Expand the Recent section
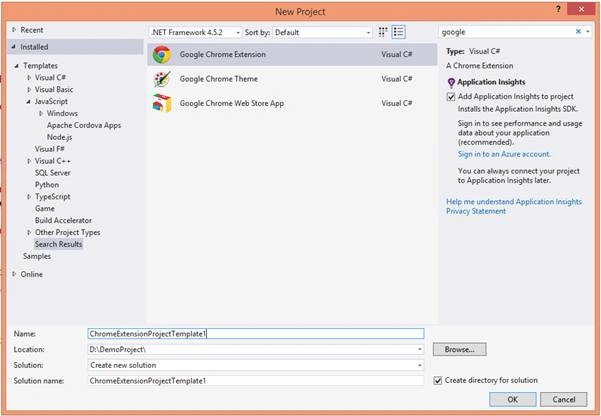601x416 pixels. (x=14, y=30)
